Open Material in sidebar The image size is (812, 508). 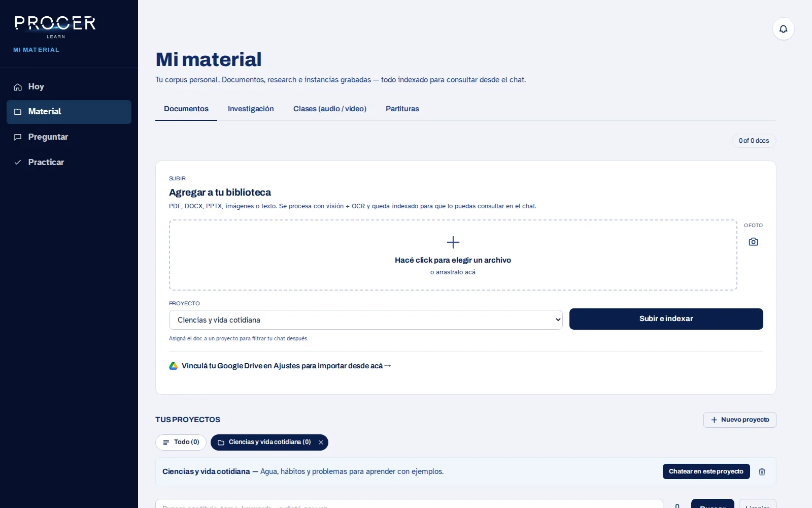pos(69,112)
